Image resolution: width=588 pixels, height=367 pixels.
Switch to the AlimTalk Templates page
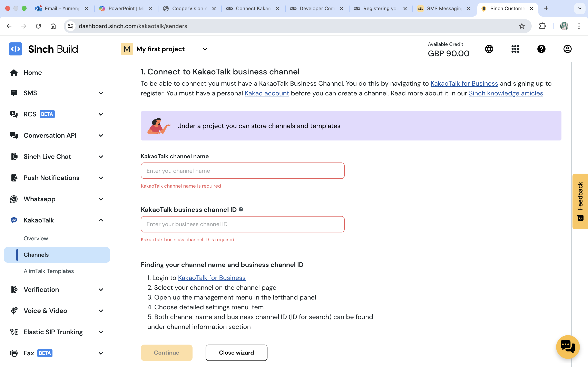click(x=49, y=271)
